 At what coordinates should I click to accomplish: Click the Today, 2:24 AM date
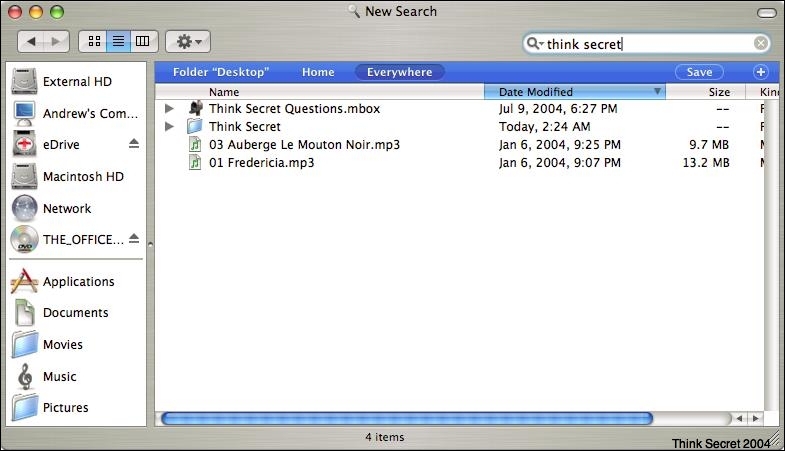tap(544, 127)
